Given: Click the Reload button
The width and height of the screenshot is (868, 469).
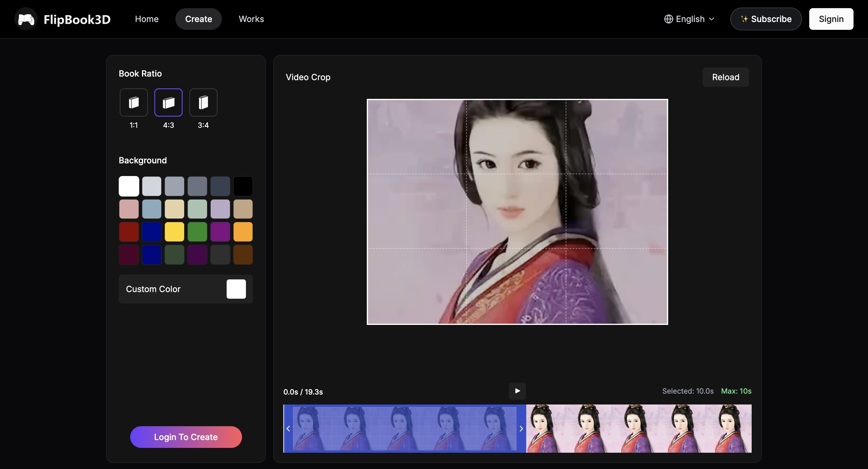Looking at the screenshot, I should coord(725,77).
